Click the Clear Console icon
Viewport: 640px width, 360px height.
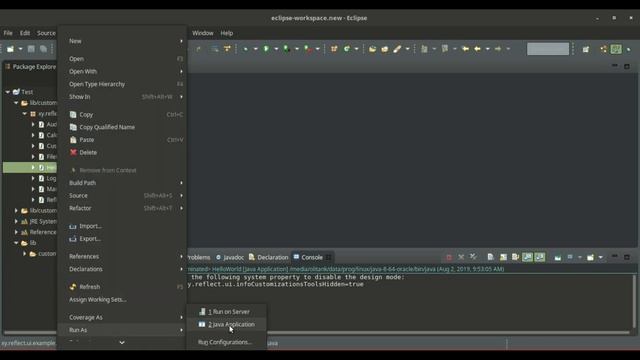(x=491, y=257)
